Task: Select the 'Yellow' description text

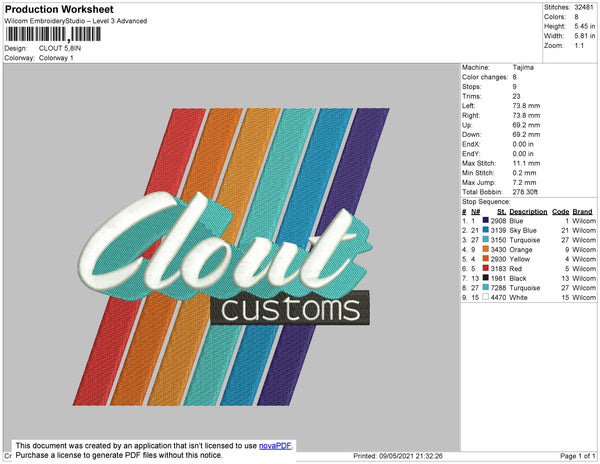Action: pyautogui.click(x=520, y=259)
